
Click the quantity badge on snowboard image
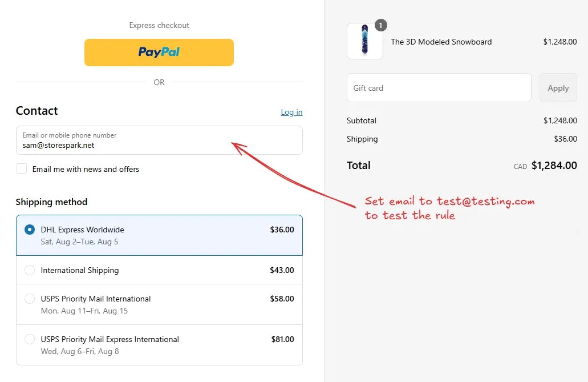click(380, 25)
